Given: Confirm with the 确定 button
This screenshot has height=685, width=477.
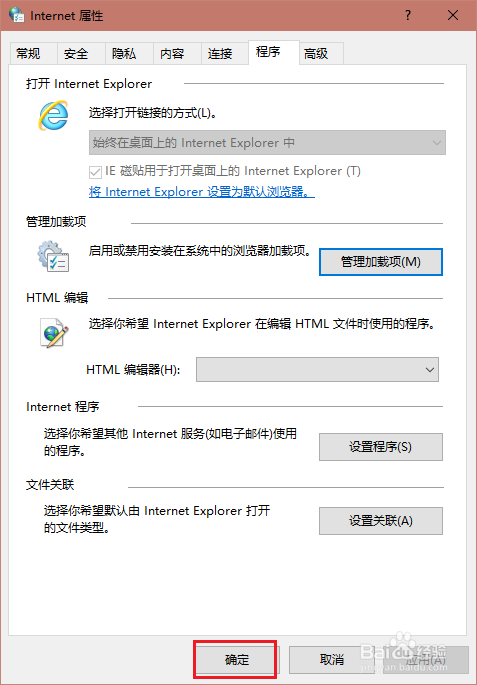Looking at the screenshot, I should (236, 659).
